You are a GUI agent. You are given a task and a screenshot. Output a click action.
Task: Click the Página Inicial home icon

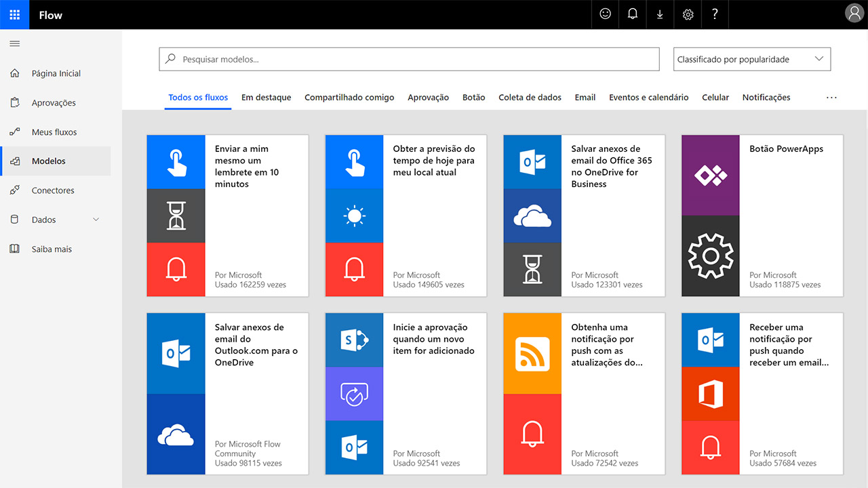[x=14, y=73]
